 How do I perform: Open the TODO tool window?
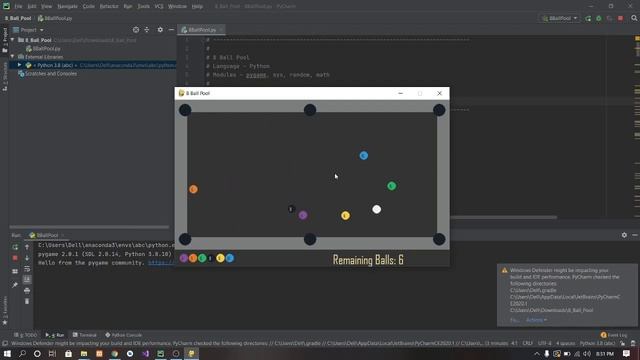25,335
